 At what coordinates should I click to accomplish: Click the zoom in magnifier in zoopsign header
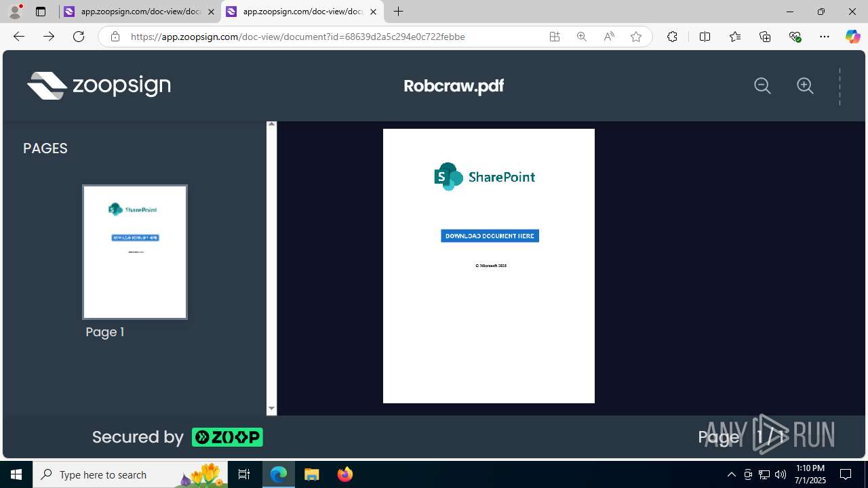[x=805, y=85]
